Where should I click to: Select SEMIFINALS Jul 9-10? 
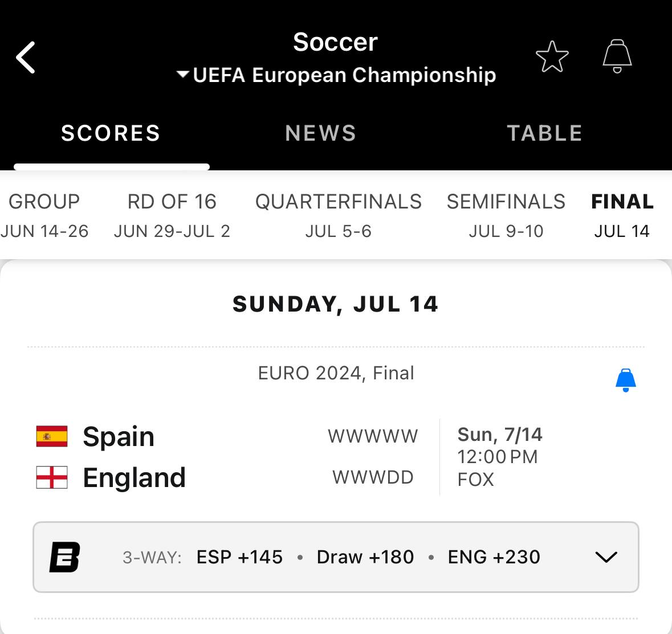[506, 215]
